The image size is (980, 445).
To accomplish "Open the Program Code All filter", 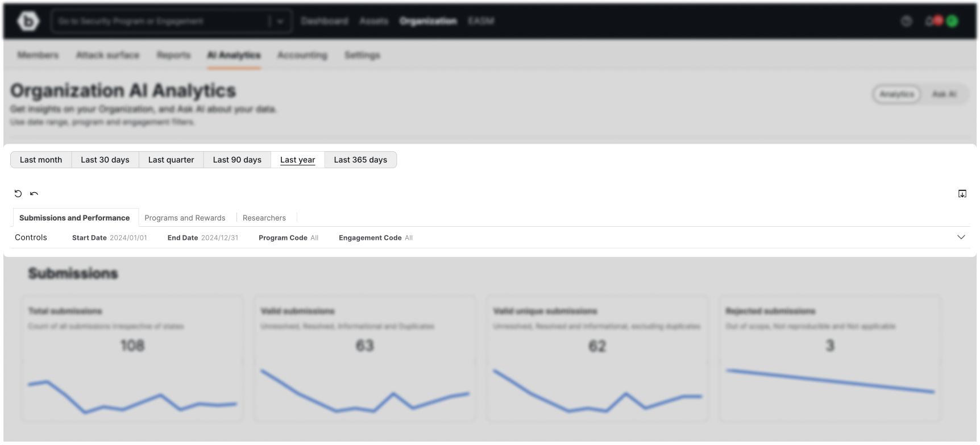I will click(x=288, y=238).
